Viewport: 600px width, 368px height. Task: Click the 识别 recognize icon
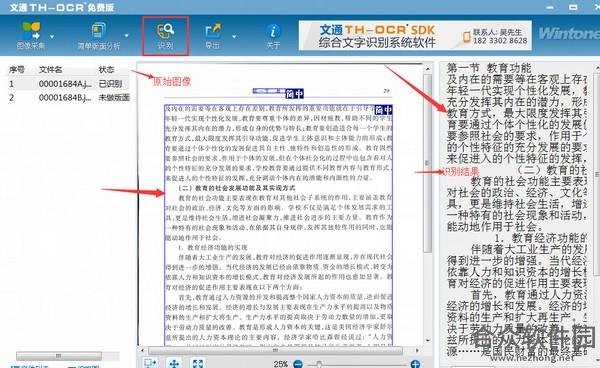click(165, 31)
